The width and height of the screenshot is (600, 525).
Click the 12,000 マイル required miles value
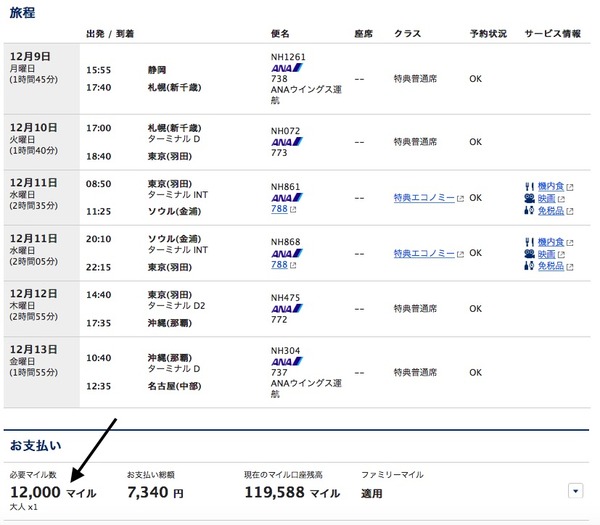(x=53, y=492)
